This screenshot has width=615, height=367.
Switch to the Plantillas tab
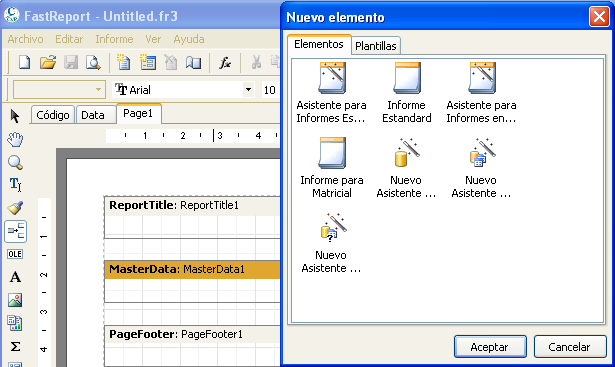(376, 46)
